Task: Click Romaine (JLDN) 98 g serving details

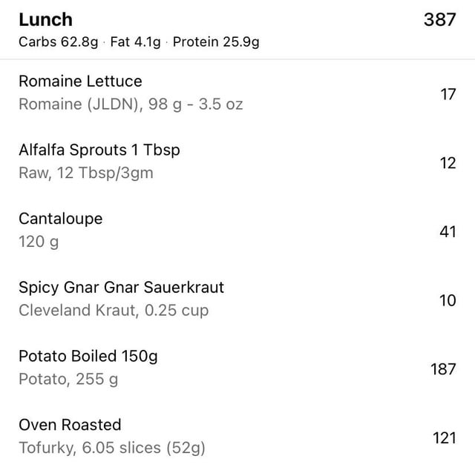Action: click(x=131, y=105)
